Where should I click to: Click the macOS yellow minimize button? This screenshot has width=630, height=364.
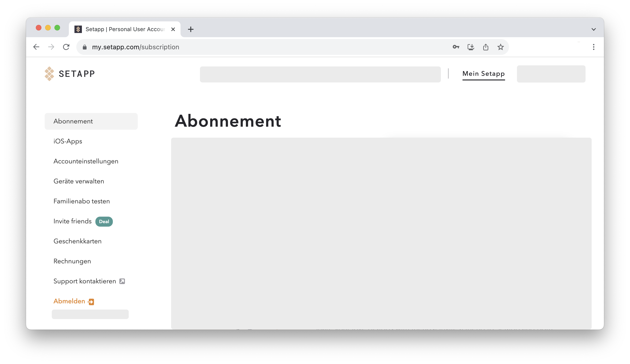click(x=48, y=28)
